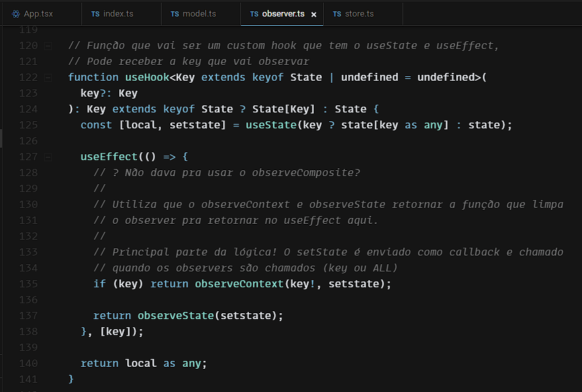
Task: Click the TS icon on observer.ts tab
Action: [x=254, y=14]
